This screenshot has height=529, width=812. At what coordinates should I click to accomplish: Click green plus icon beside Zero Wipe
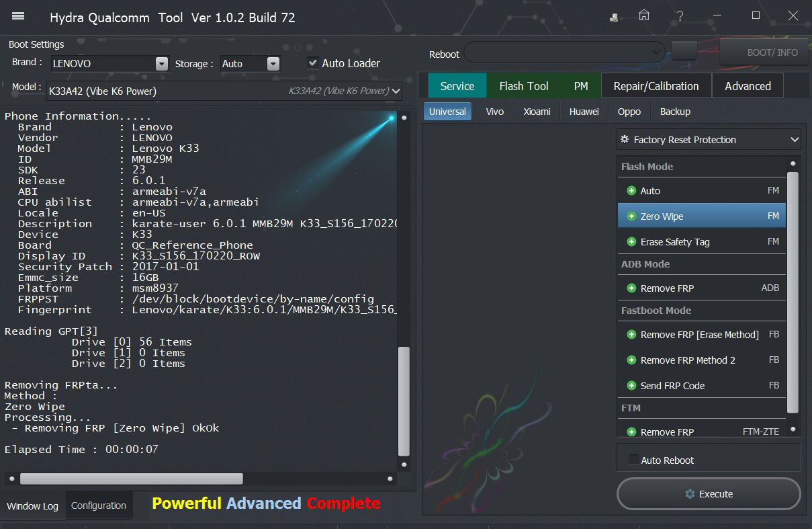[x=631, y=216]
